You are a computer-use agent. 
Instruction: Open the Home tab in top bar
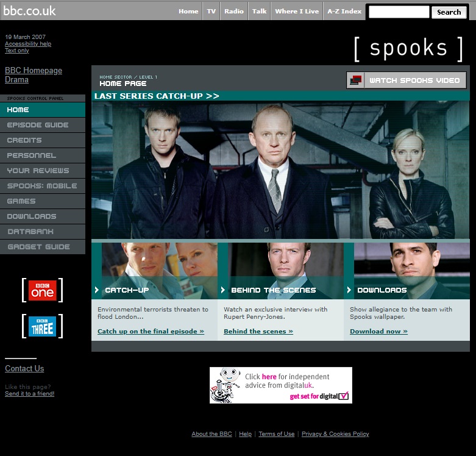[x=188, y=11]
